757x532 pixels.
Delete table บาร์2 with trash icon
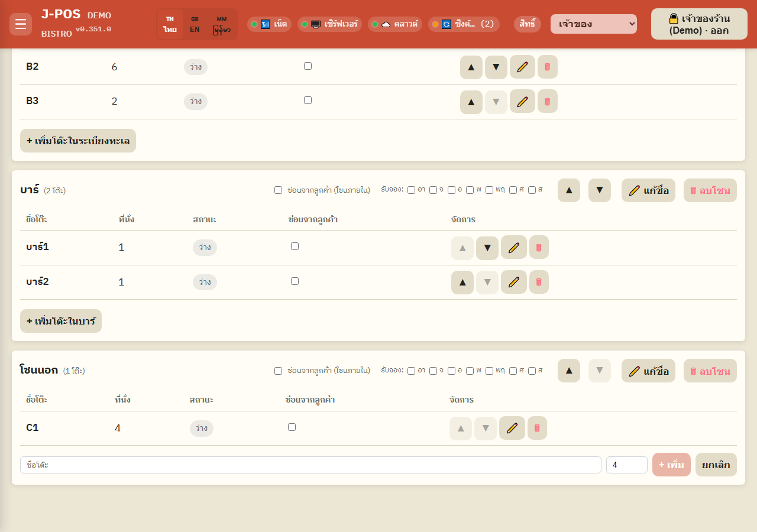tap(539, 282)
